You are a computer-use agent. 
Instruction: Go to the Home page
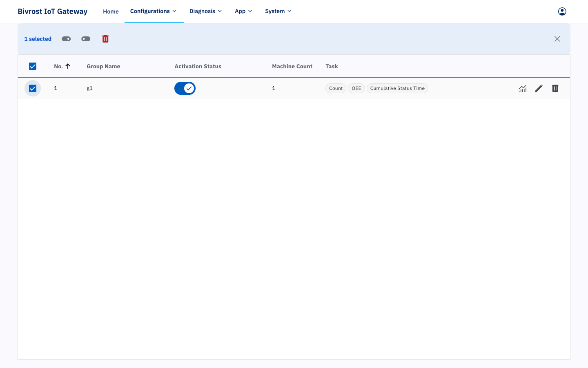(111, 11)
